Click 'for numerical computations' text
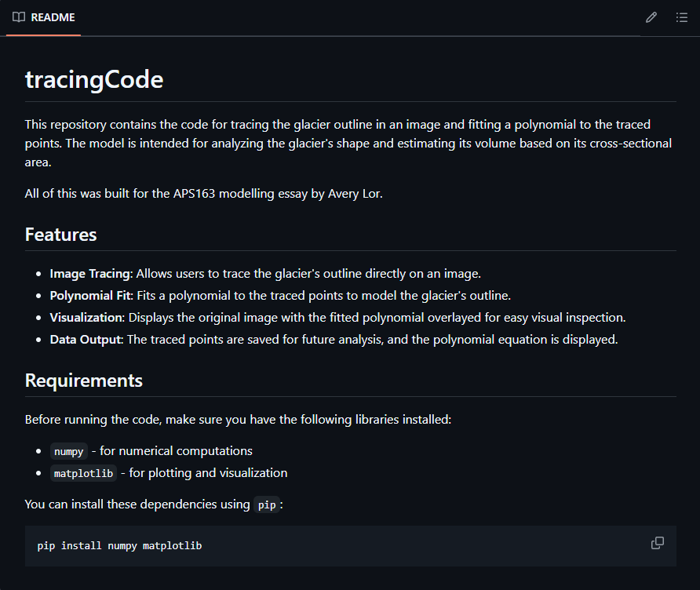The height and width of the screenshot is (590, 700). (x=176, y=451)
